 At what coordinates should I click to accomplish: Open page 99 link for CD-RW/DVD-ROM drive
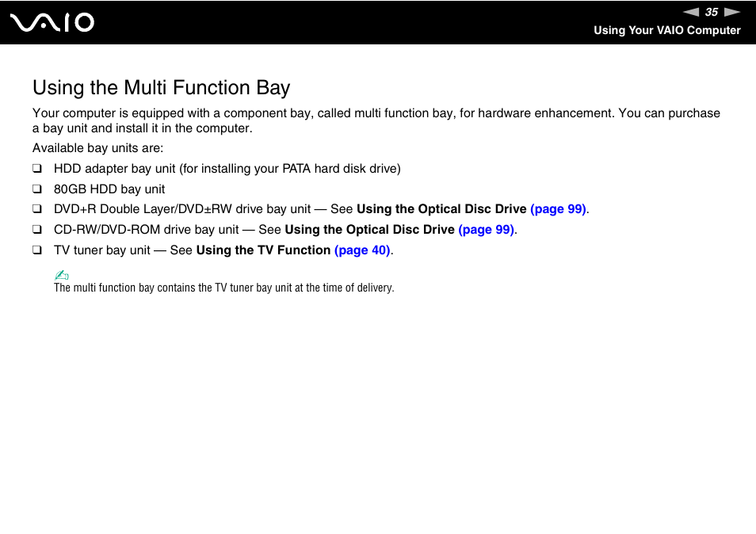[486, 230]
